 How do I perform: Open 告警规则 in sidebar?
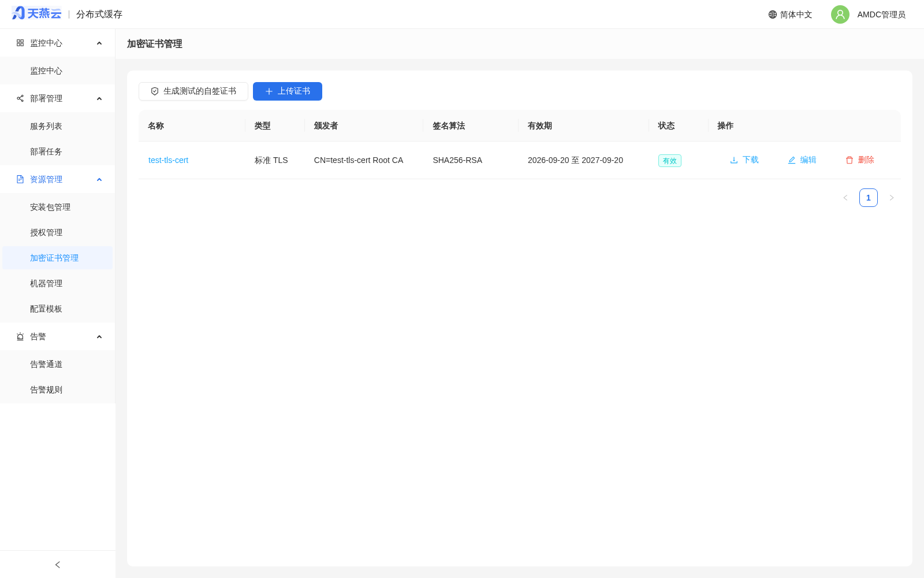[58, 390]
